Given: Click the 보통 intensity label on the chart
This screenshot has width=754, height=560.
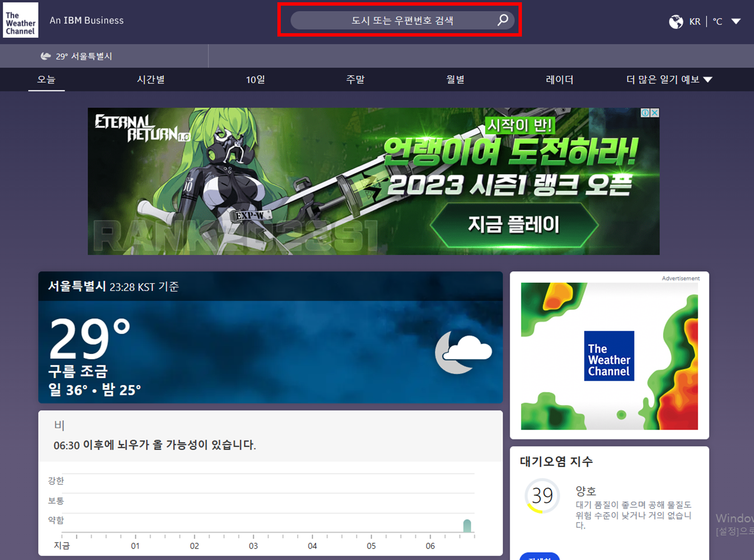Looking at the screenshot, I should pos(56,501).
